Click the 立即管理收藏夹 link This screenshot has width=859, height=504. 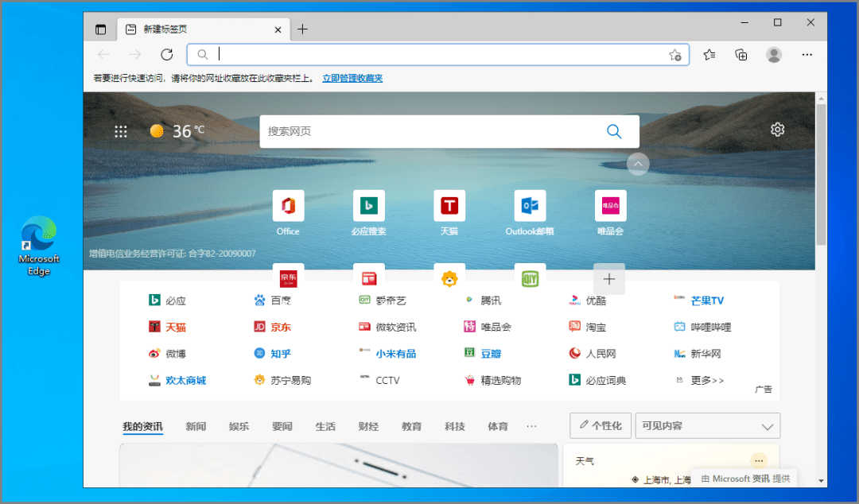[x=352, y=78]
